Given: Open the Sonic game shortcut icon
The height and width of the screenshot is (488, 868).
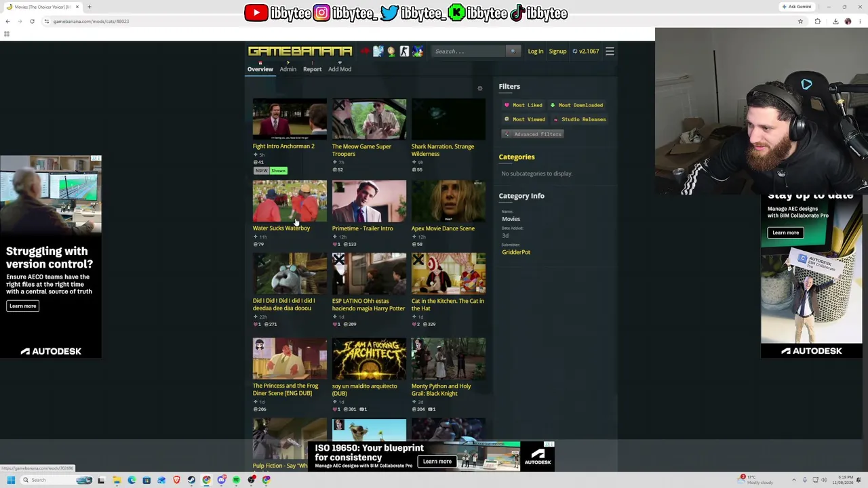Looking at the screenshot, I should coord(418,51).
